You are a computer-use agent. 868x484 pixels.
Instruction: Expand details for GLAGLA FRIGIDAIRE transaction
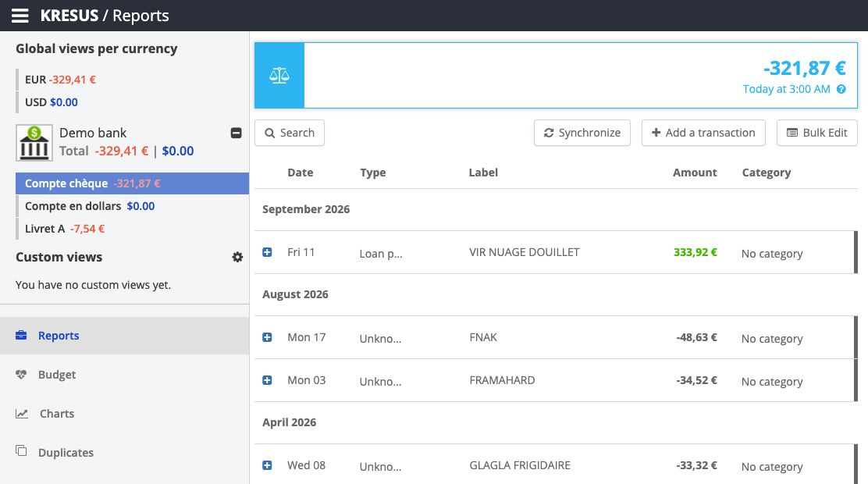click(267, 465)
